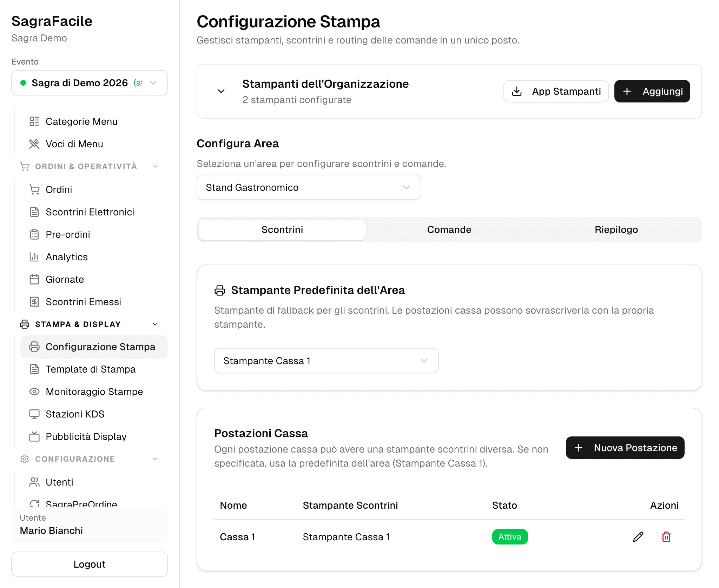This screenshot has height=588, width=719.
Task: Click the pencil edit icon for Cassa 1
Action: point(638,537)
